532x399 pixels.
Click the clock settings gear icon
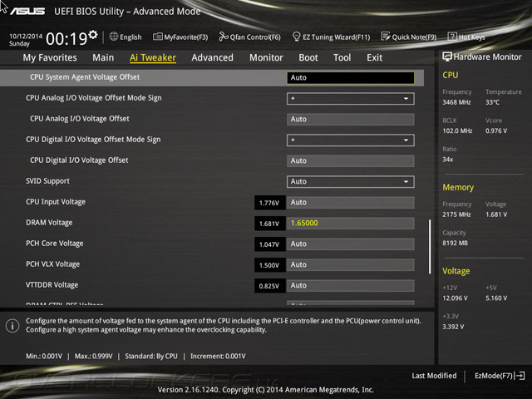(93, 35)
